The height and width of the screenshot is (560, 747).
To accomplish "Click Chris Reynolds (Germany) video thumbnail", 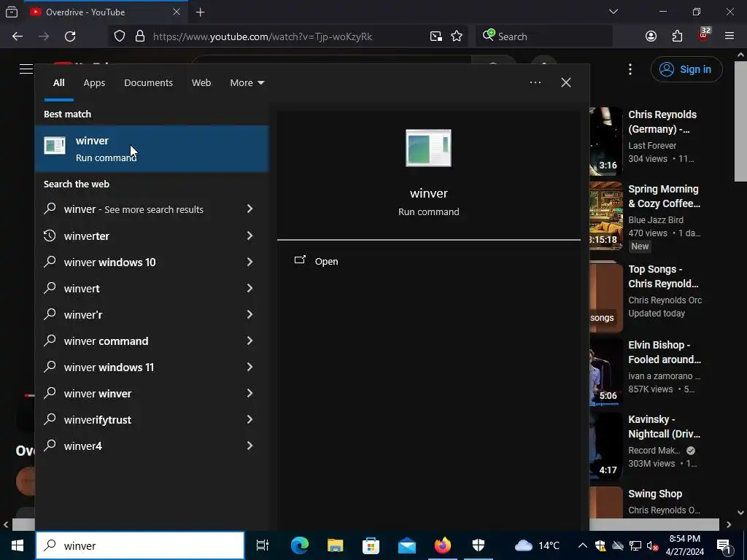I will point(606,141).
